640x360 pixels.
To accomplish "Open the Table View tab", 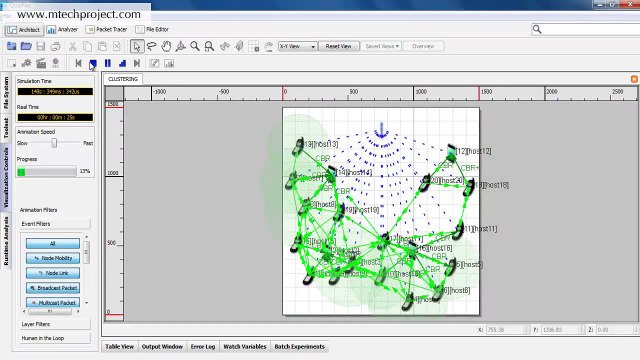I will [120, 347].
